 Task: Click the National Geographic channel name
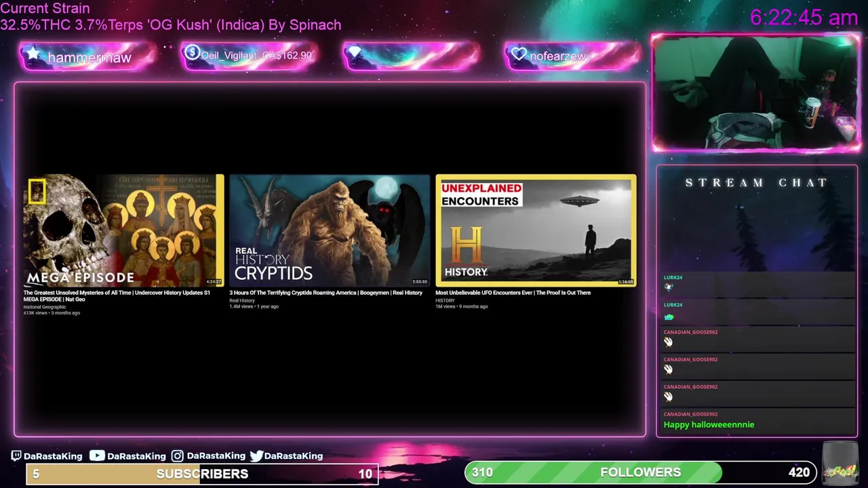45,307
